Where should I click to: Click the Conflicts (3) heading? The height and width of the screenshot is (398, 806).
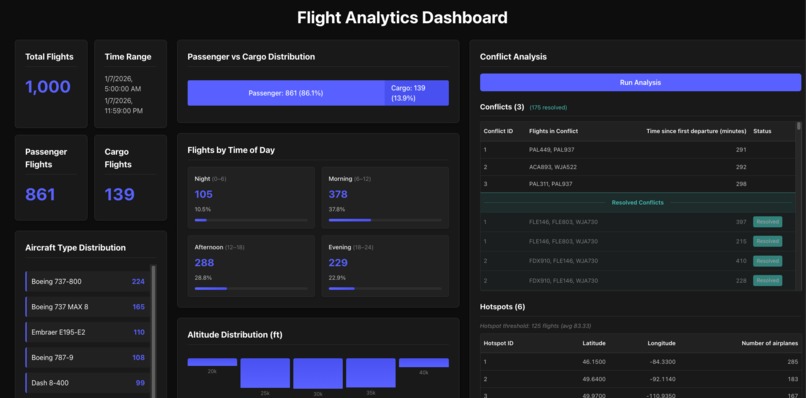pyautogui.click(x=502, y=107)
